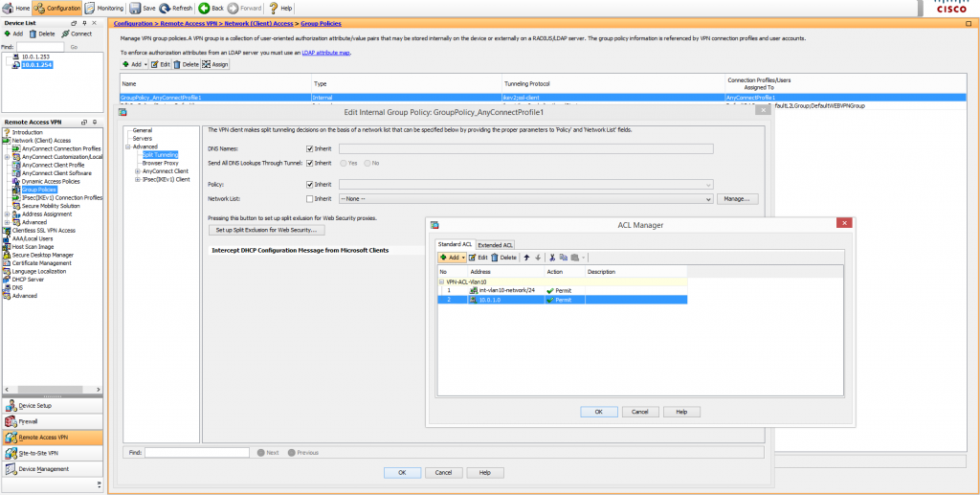Open Device Management section
Screen dimensions: 980x495
[53, 469]
